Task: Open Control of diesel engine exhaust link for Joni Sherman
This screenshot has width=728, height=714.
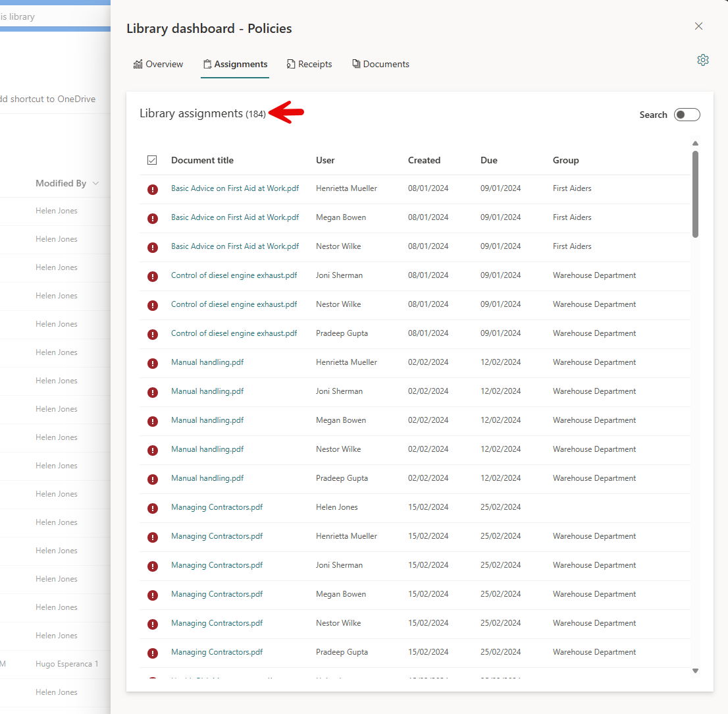Action: 234,275
